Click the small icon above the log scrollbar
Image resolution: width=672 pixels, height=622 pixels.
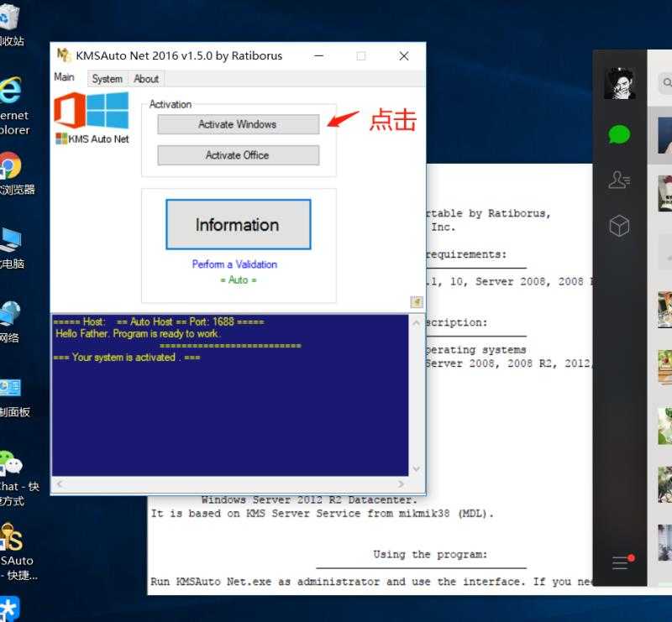(x=417, y=302)
